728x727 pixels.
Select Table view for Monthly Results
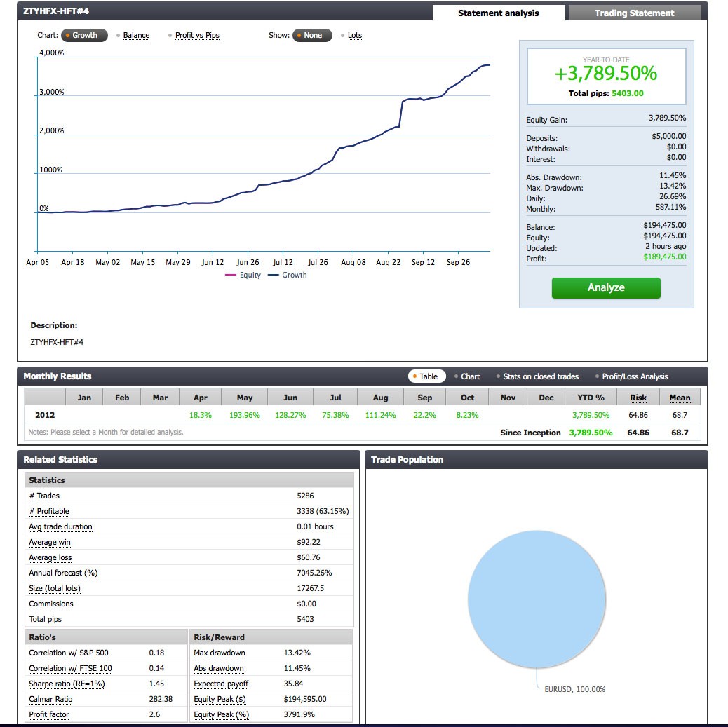(427, 376)
